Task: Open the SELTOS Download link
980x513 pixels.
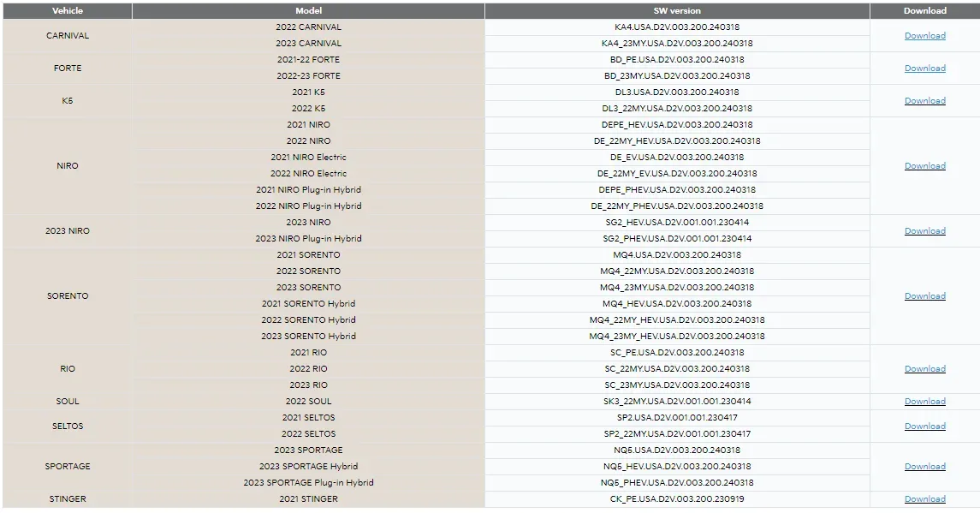Action: [x=924, y=426]
